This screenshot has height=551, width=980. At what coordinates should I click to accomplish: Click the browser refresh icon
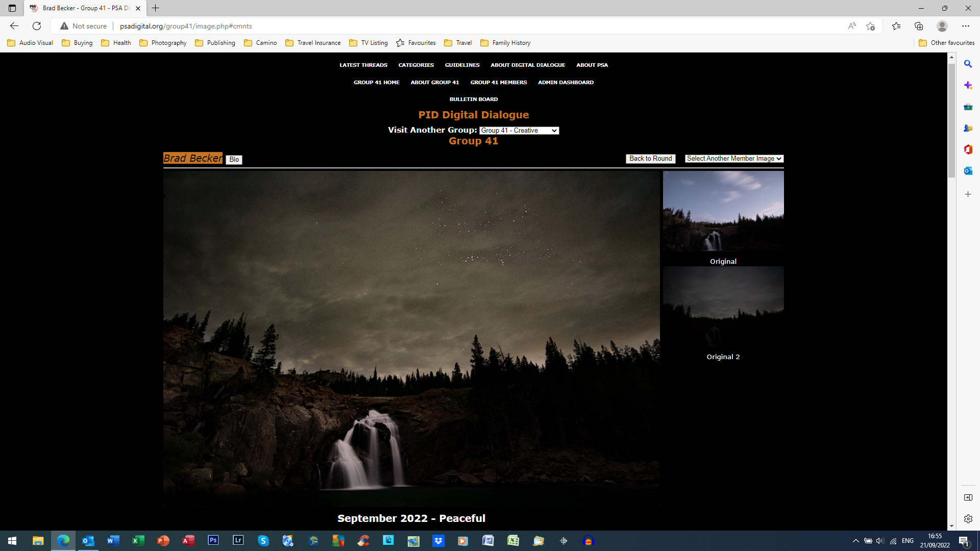pyautogui.click(x=37, y=26)
